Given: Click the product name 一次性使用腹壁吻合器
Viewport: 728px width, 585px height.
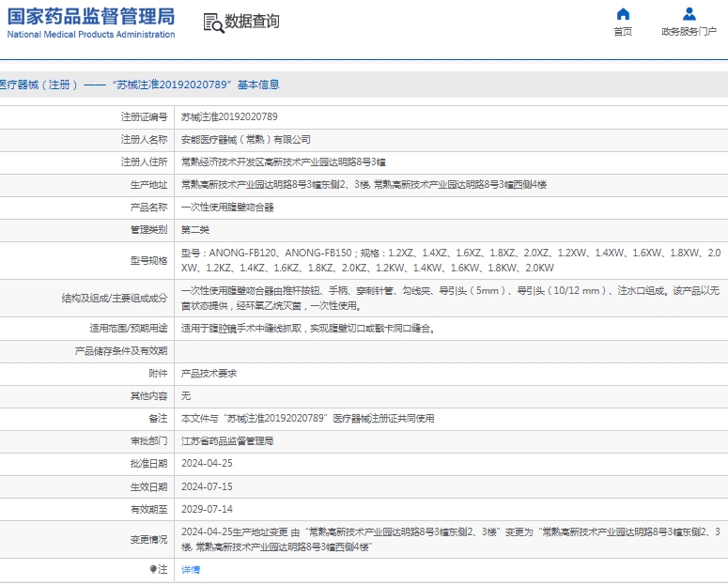Looking at the screenshot, I should (x=227, y=208).
